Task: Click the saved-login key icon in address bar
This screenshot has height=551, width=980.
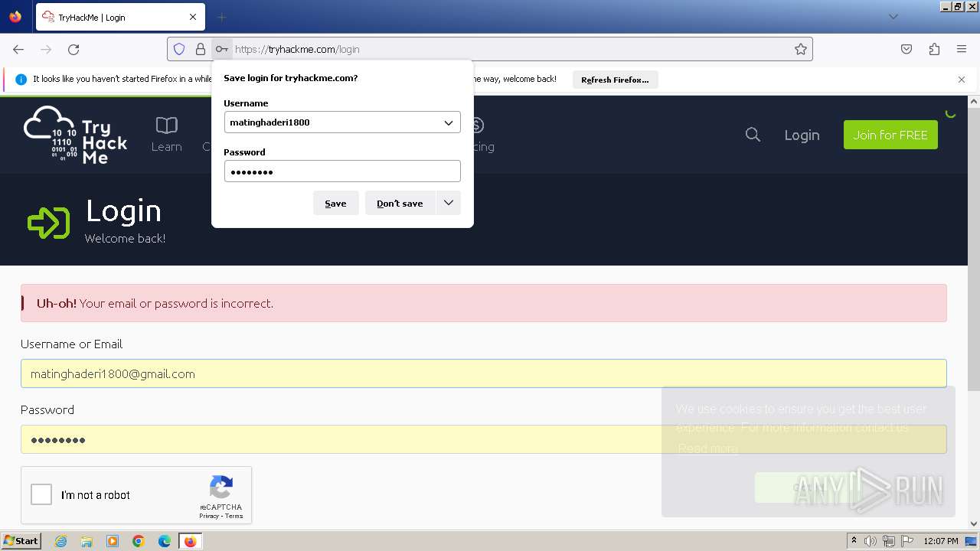Action: point(221,49)
